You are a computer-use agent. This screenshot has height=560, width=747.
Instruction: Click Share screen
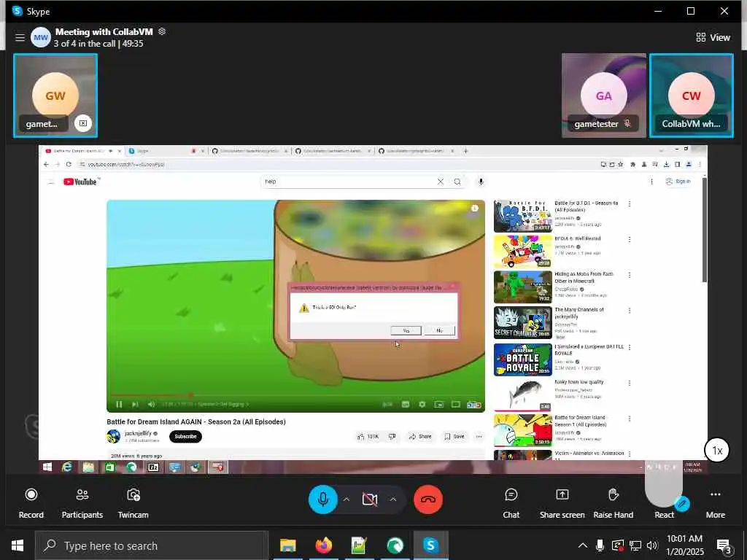tap(562, 503)
